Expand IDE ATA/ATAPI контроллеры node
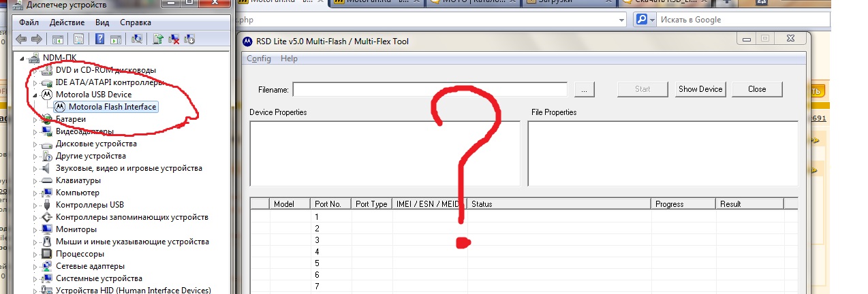Image resolution: width=868 pixels, height=294 pixels. (x=36, y=82)
